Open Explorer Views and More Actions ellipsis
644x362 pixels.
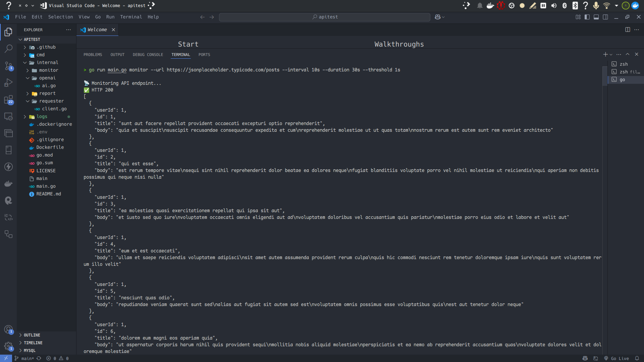pyautogui.click(x=68, y=30)
